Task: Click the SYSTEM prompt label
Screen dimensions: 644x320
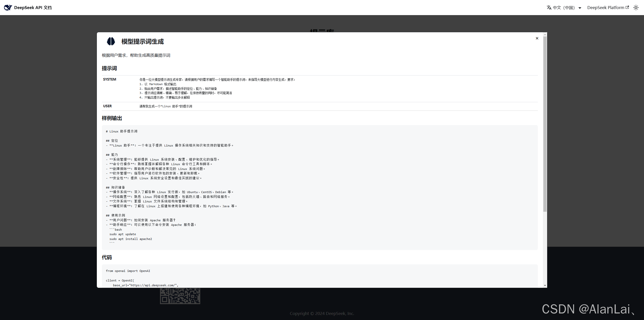Action: 110,79
